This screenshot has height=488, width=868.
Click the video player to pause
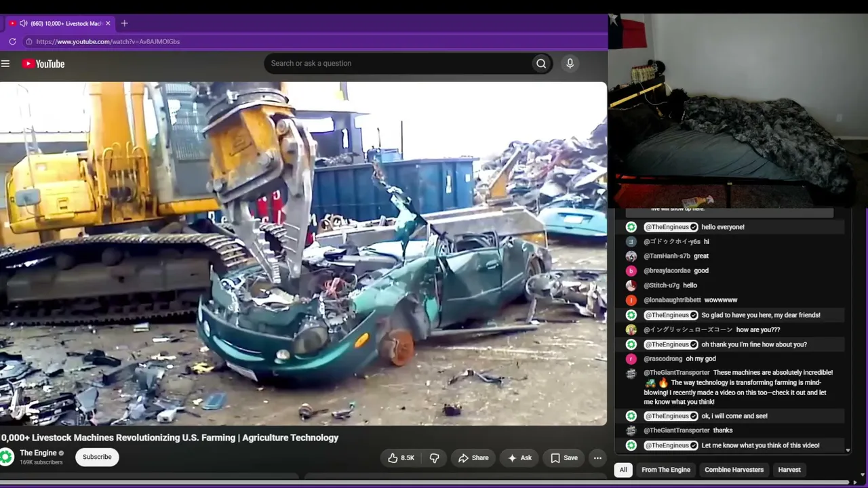(303, 253)
